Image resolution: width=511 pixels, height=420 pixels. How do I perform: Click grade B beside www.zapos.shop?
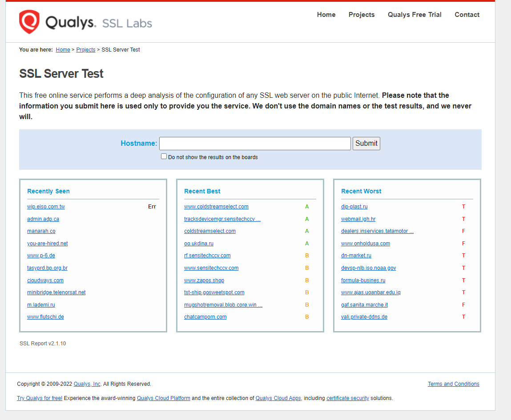tap(307, 280)
